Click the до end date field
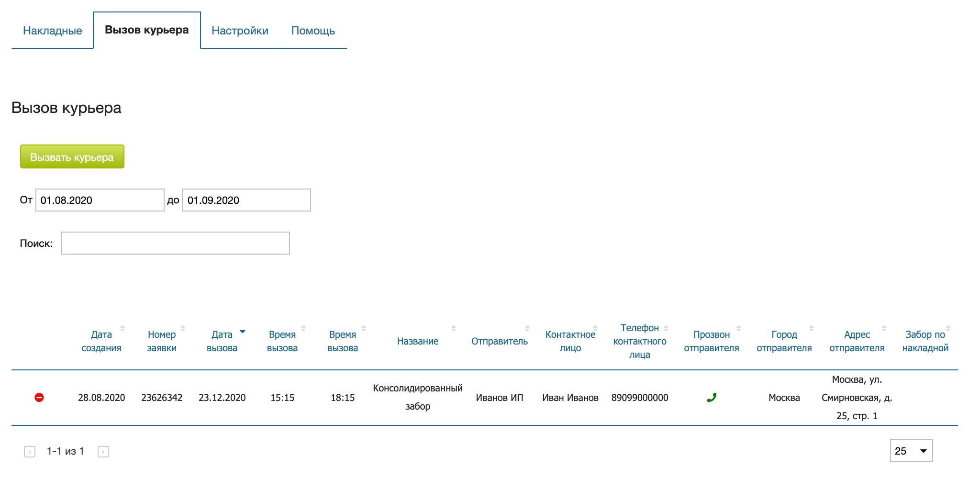 (246, 200)
